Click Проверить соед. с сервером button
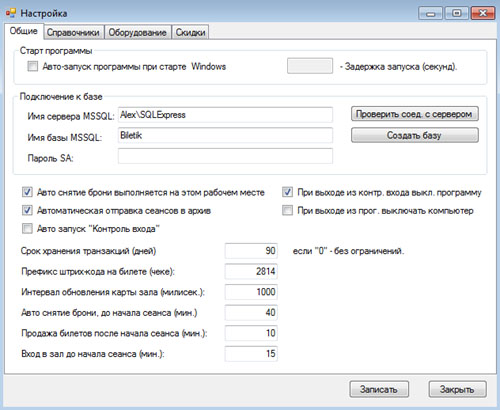The height and width of the screenshot is (410, 500). point(415,114)
